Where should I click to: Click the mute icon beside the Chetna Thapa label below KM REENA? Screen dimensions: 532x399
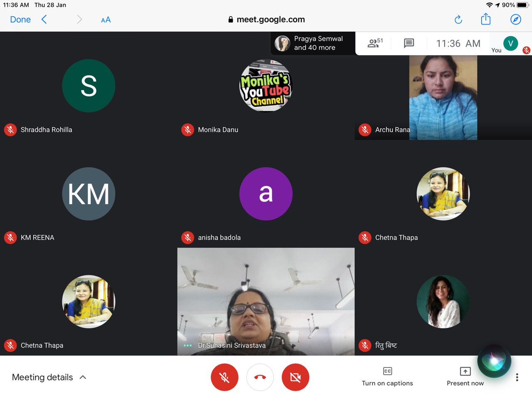click(x=10, y=345)
